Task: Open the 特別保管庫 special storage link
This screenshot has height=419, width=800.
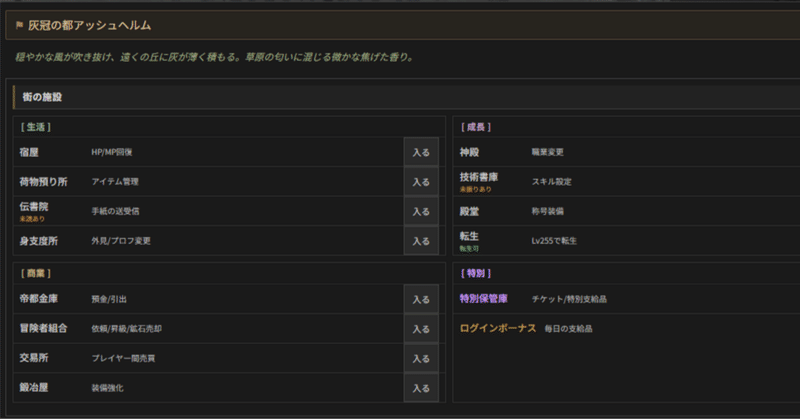Action: click(x=484, y=299)
